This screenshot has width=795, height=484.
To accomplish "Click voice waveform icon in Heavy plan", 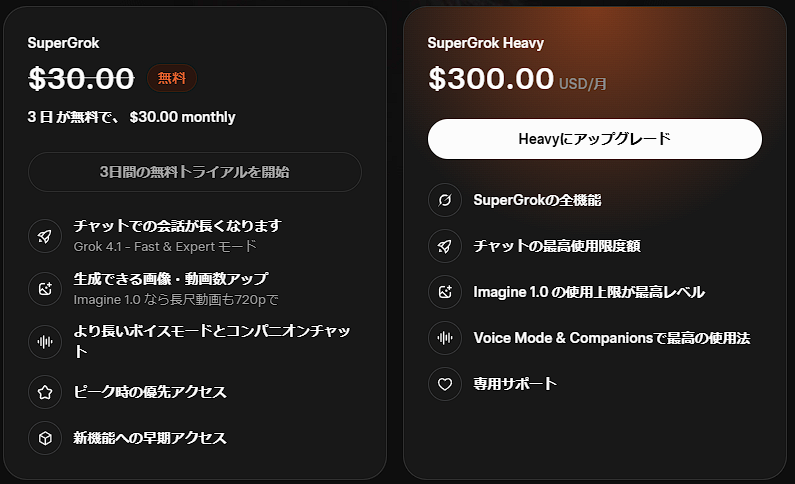I will tap(445, 338).
